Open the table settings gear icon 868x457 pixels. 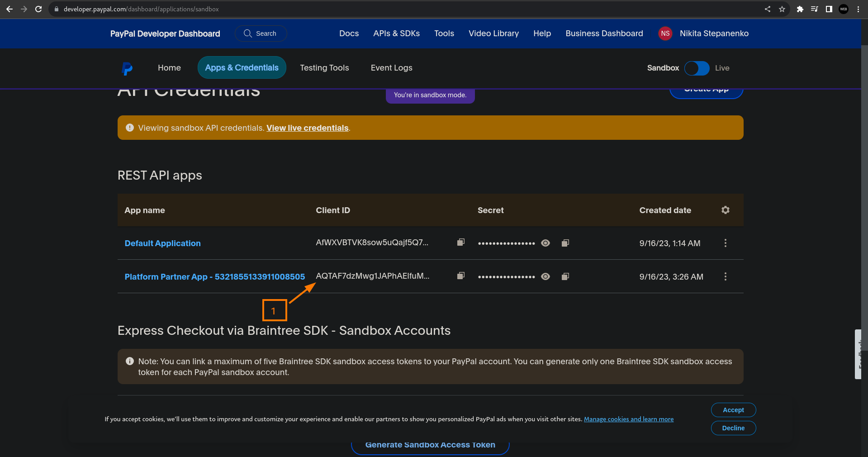pyautogui.click(x=726, y=210)
